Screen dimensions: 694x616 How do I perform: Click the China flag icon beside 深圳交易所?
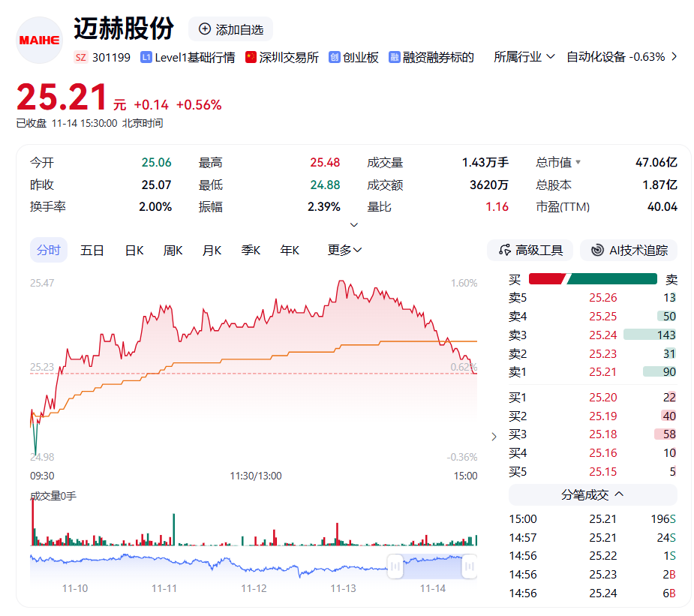(x=251, y=57)
